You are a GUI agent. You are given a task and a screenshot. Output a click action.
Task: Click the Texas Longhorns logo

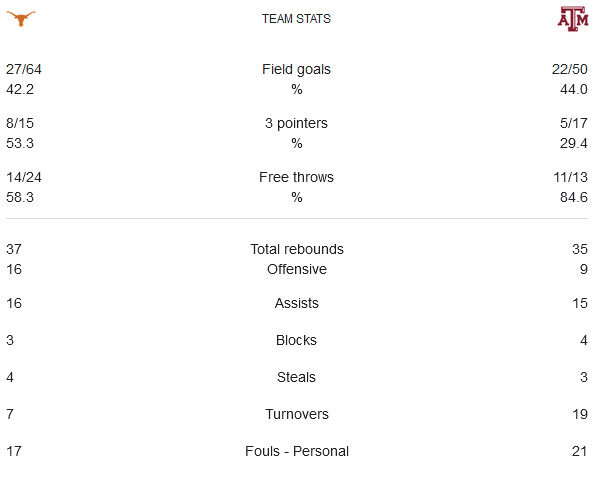click(x=20, y=18)
